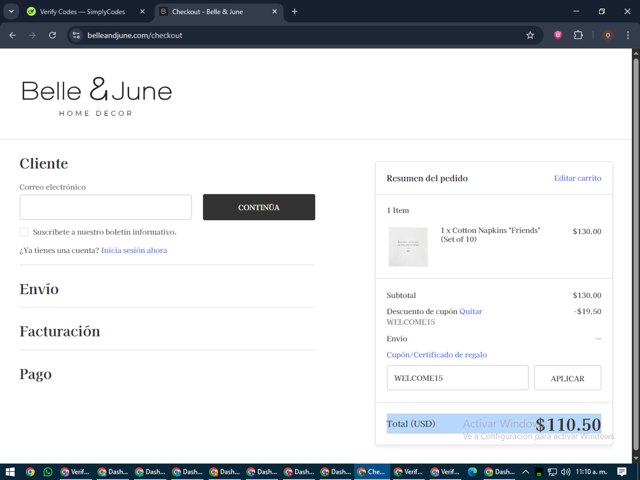Image resolution: width=640 pixels, height=480 pixels.
Task: Focus the Correo electrónico field
Action: (105, 207)
